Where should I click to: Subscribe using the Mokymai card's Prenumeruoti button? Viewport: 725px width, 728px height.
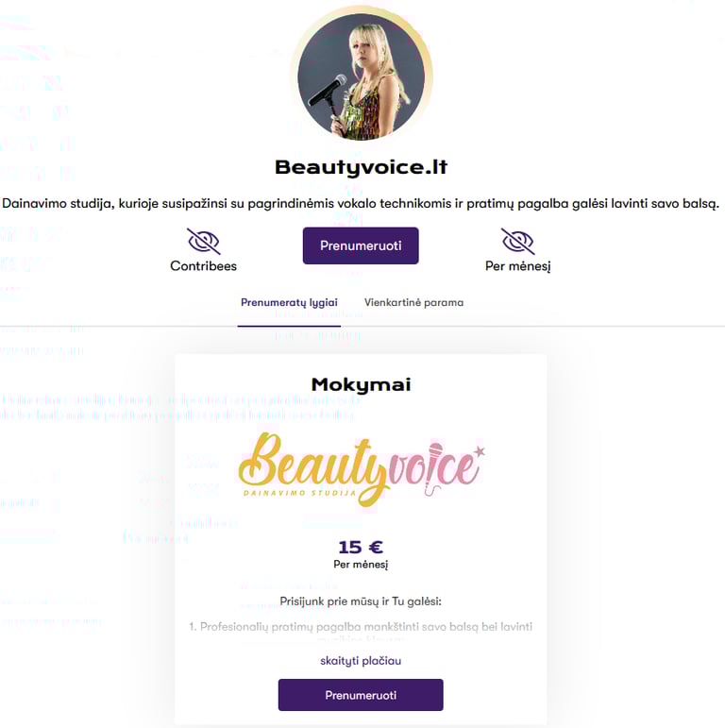[361, 695]
